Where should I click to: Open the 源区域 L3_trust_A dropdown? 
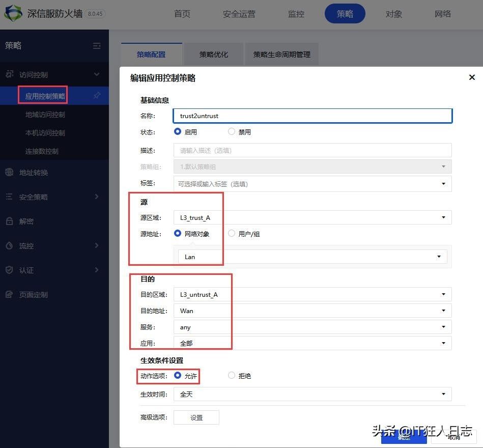point(312,217)
